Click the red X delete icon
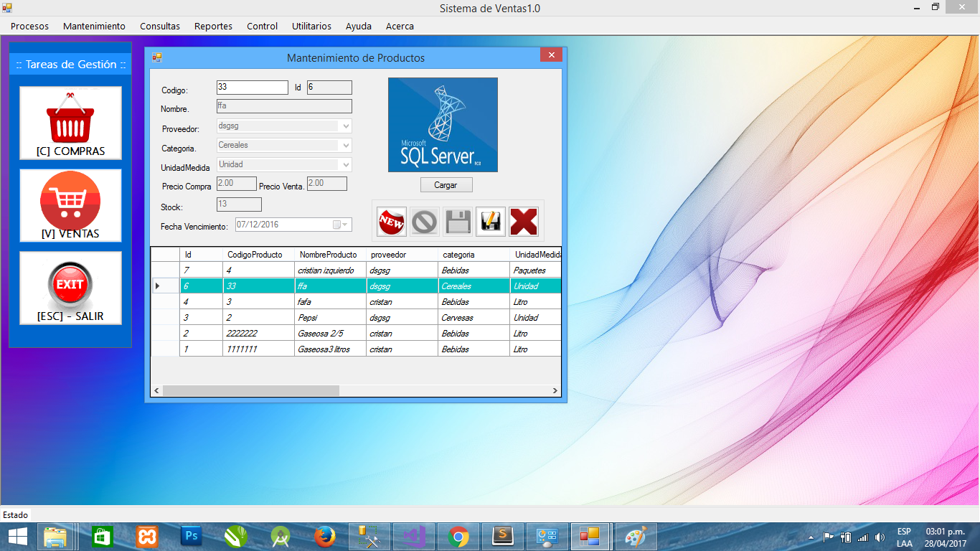980x551 pixels. [524, 221]
